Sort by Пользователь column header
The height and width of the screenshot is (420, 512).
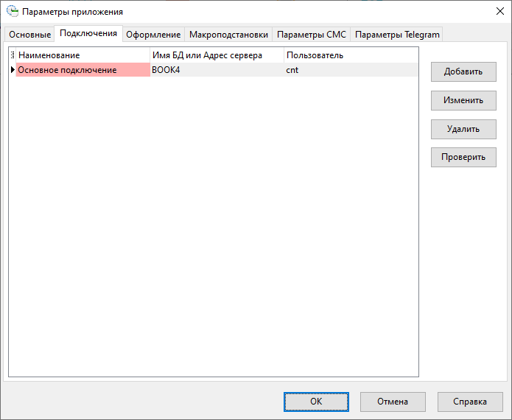[351, 55]
